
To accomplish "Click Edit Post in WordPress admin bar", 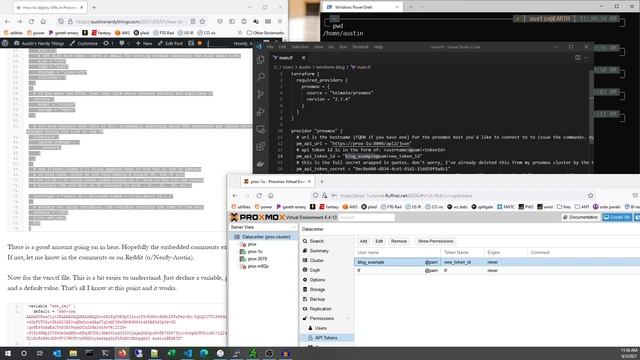I will pyautogui.click(x=171, y=43).
